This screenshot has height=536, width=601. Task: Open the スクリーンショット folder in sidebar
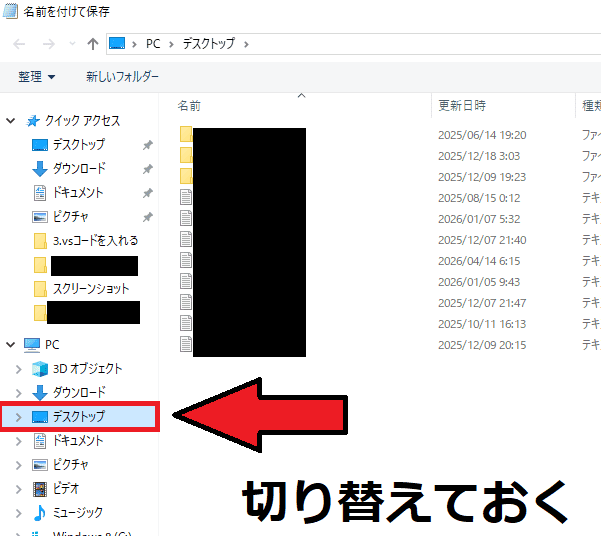click(91, 289)
